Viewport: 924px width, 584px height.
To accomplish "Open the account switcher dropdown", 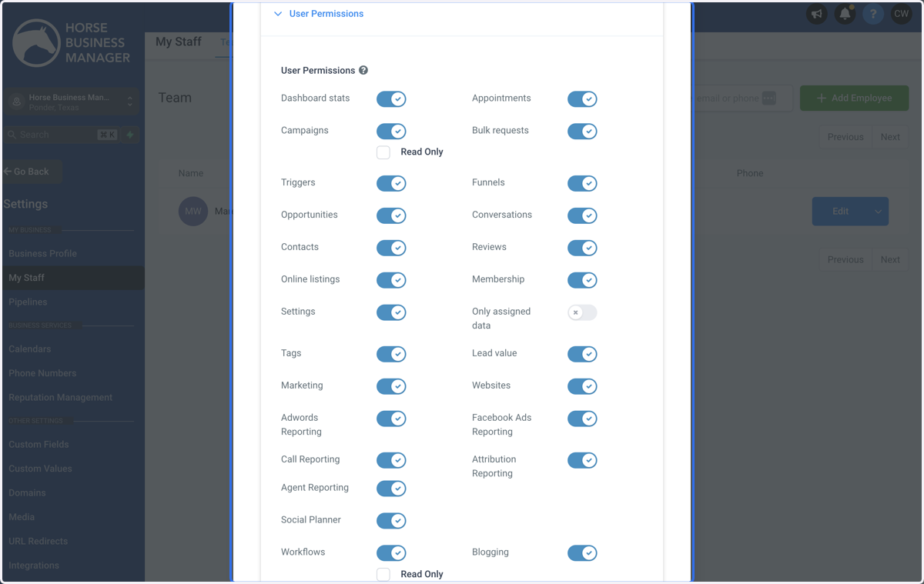I will [x=72, y=102].
